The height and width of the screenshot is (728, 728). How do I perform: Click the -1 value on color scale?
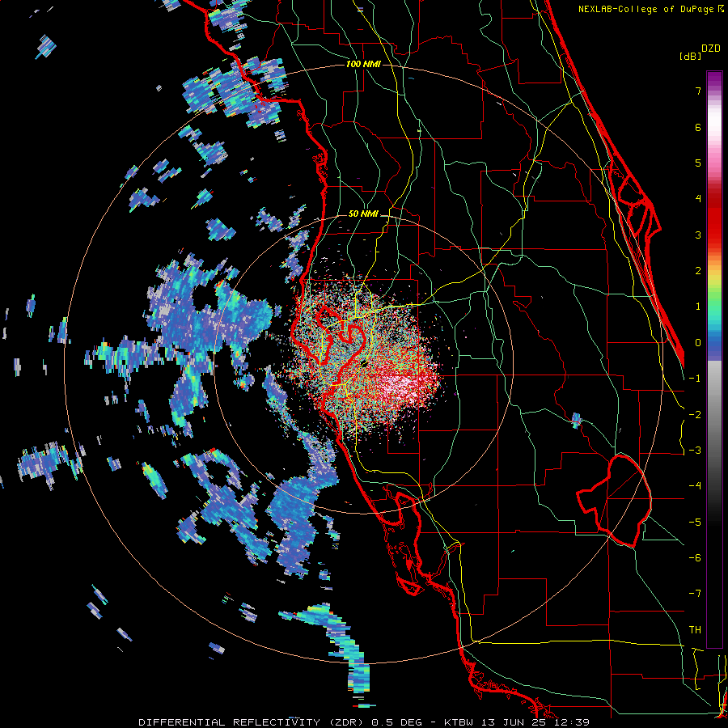pyautogui.click(x=695, y=379)
